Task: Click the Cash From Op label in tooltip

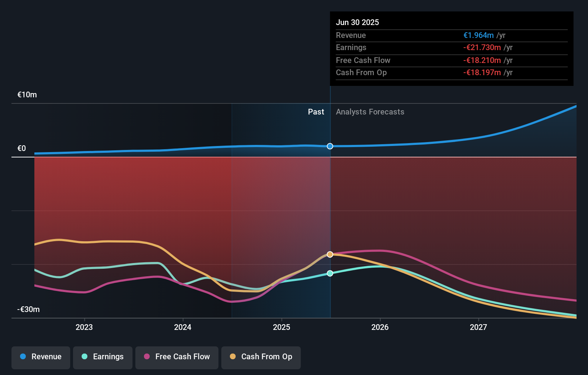Action: coord(361,73)
